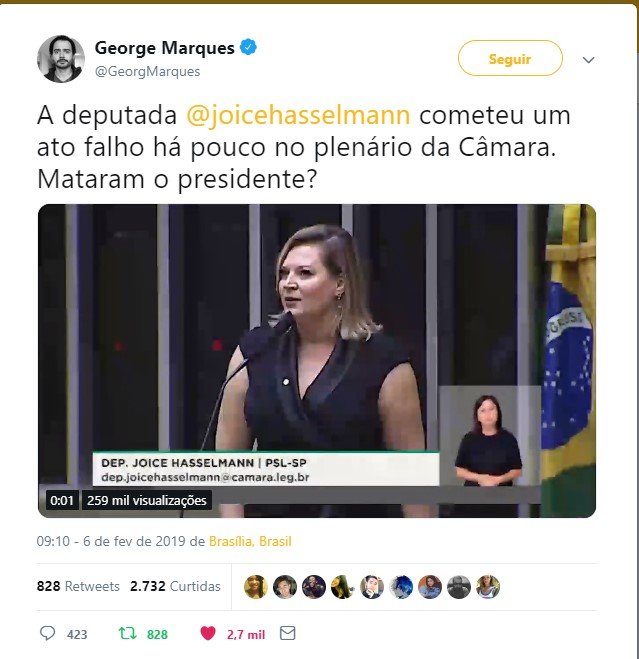This screenshot has height=659, width=639.
Task: View the 828 Retweets list
Action: pyautogui.click(x=78, y=586)
